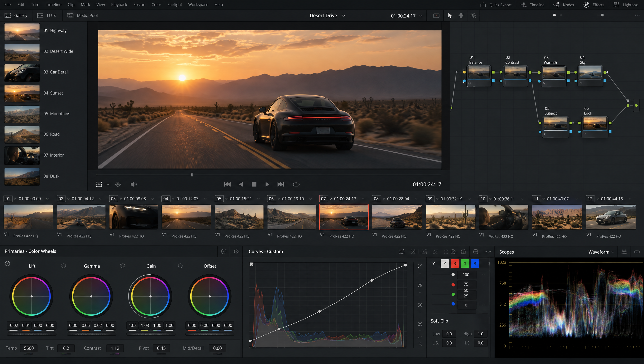Image resolution: width=644 pixels, height=364 pixels.
Task: Jump to first frame icon
Action: 227,184
